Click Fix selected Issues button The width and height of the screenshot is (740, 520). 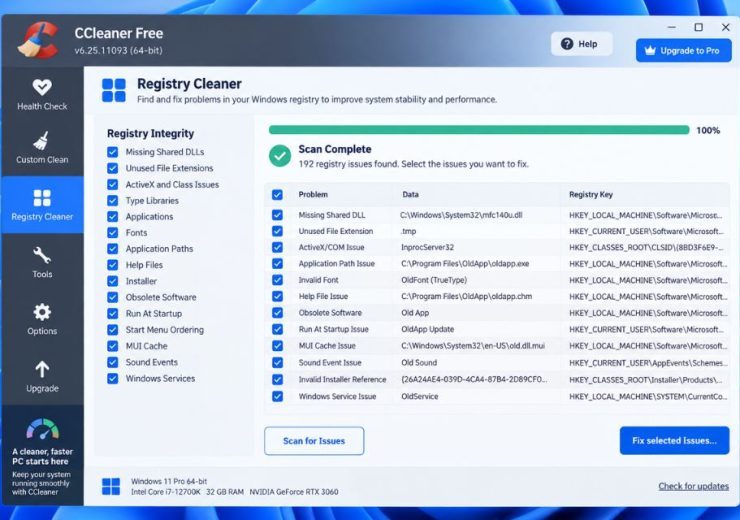(x=674, y=441)
